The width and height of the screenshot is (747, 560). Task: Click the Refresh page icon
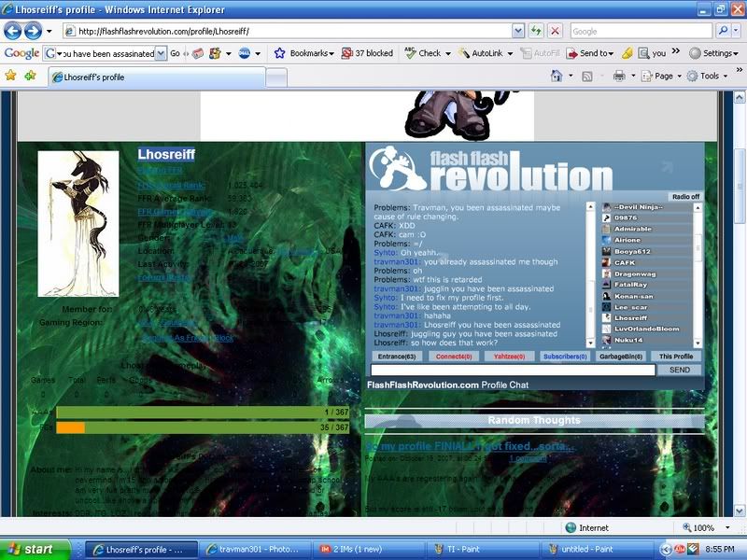click(537, 31)
